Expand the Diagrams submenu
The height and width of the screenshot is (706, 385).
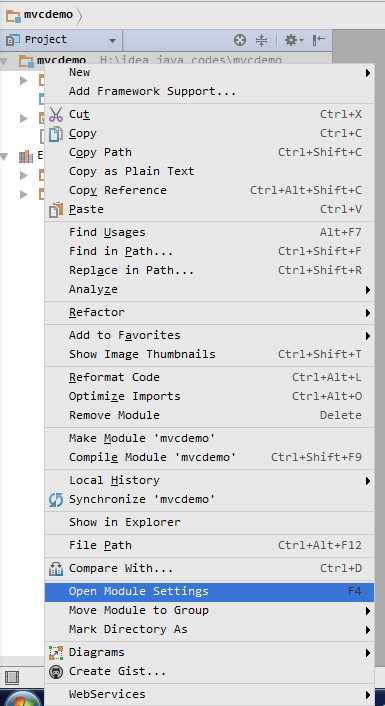210,652
